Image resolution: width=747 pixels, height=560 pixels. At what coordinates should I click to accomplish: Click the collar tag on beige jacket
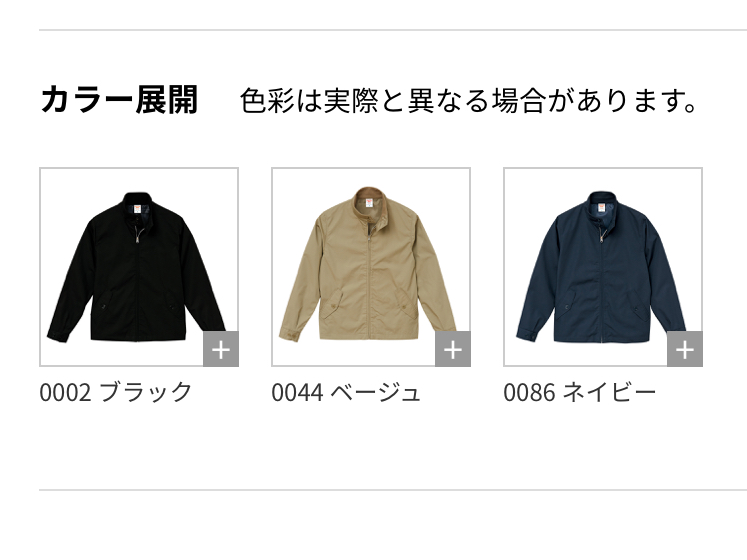click(x=369, y=204)
